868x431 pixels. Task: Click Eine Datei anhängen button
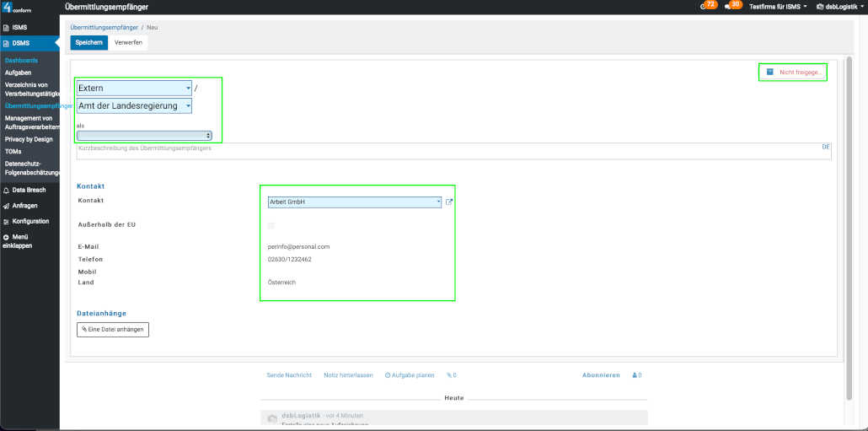coord(113,329)
